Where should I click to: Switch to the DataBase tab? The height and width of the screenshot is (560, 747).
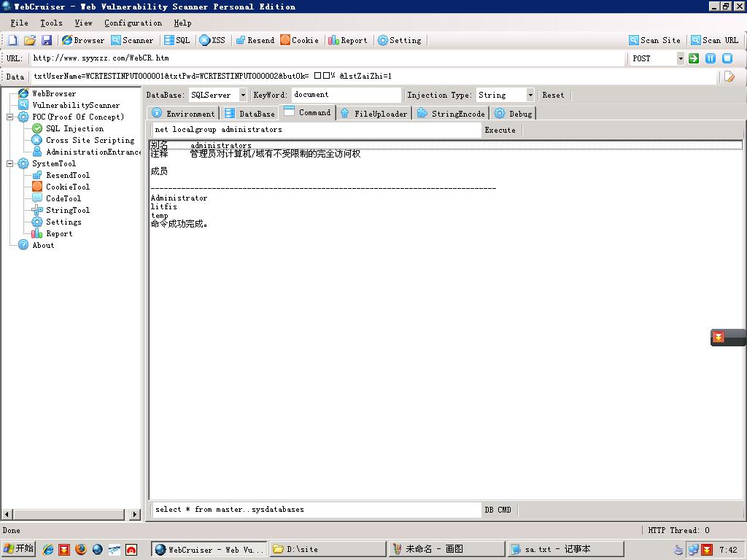tap(250, 113)
